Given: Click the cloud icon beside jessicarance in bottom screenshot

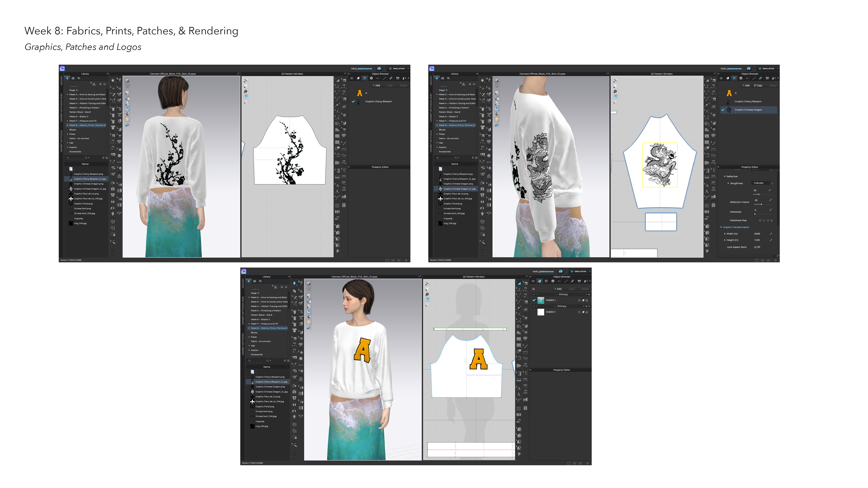Looking at the screenshot, I should (560, 271).
